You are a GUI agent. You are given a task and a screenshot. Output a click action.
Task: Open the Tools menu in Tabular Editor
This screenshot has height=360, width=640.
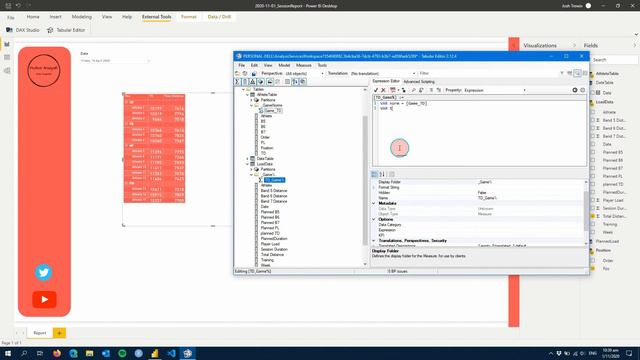pos(322,65)
